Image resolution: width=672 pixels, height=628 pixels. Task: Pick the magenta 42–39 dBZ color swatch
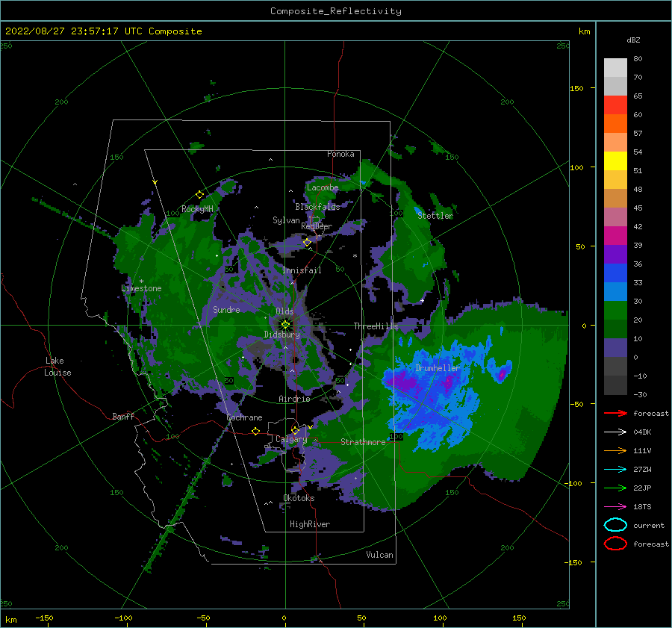click(615, 235)
